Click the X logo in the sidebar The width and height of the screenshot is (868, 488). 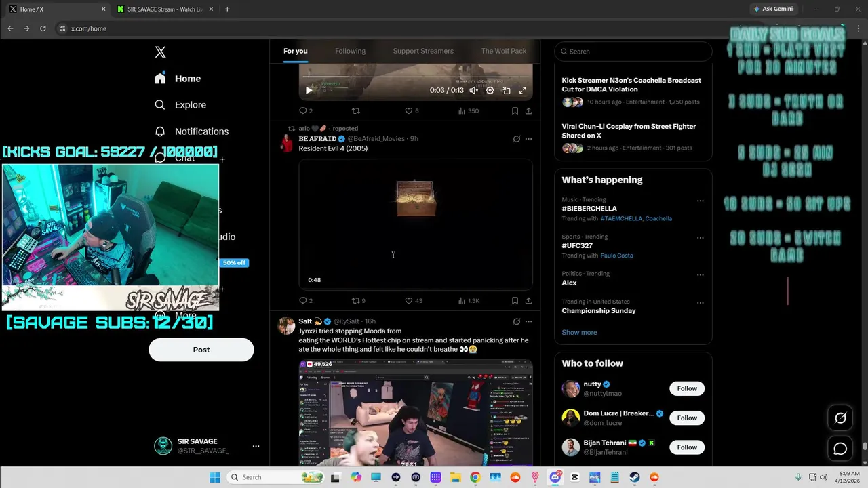point(160,52)
